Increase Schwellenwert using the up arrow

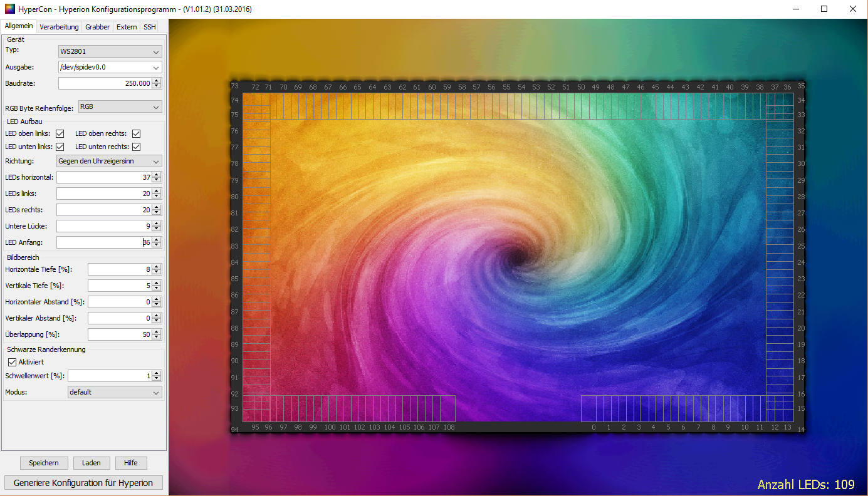click(157, 373)
